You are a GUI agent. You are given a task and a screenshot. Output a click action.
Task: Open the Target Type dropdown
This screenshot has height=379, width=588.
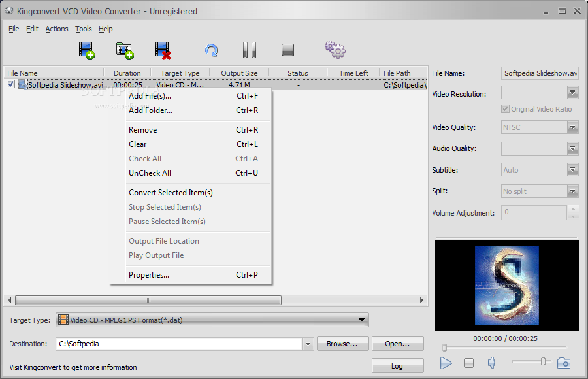(212, 320)
